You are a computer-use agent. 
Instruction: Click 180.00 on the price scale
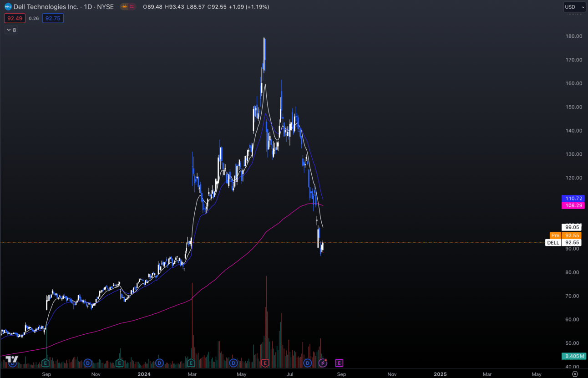(x=573, y=36)
